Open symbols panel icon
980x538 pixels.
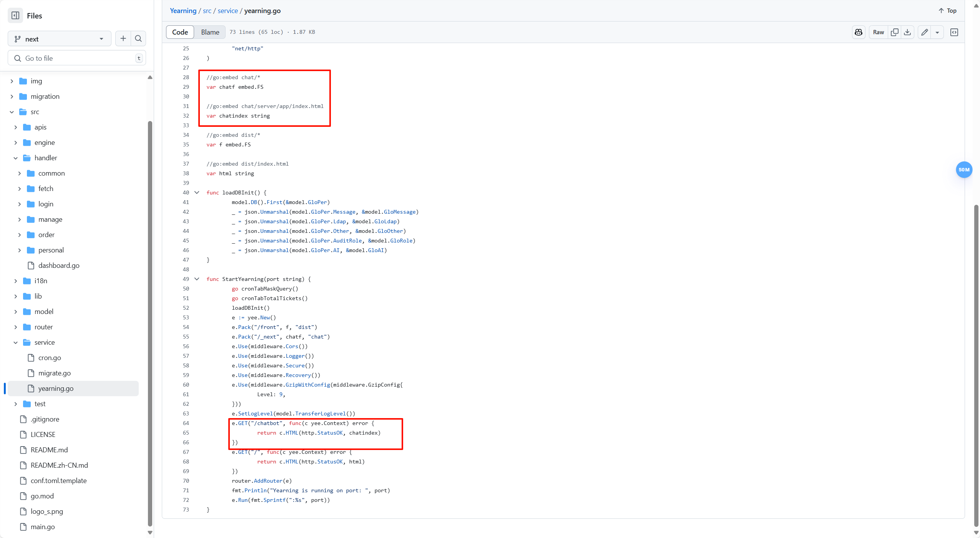pyautogui.click(x=954, y=32)
